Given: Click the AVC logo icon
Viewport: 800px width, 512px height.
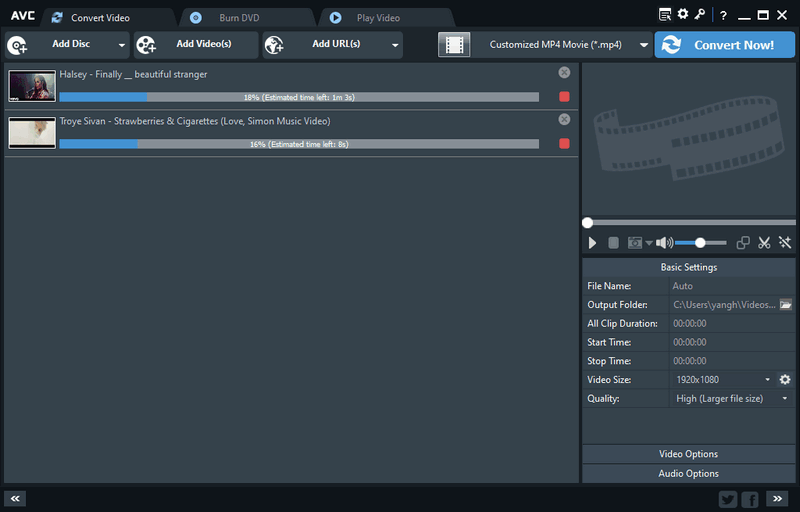Looking at the screenshot, I should point(23,16).
